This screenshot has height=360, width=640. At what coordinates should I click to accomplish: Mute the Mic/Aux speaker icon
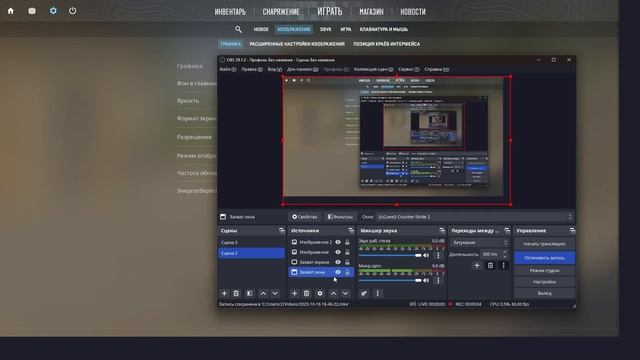pyautogui.click(x=427, y=280)
